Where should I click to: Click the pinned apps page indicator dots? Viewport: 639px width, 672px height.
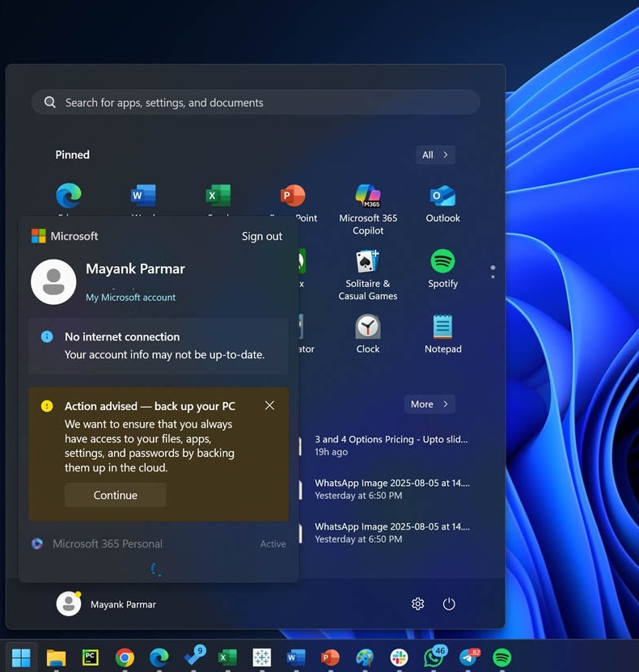tap(493, 272)
